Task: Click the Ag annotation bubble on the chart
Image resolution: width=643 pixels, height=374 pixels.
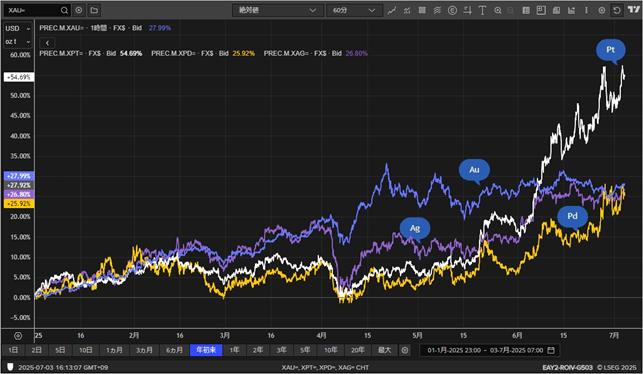Action: 415,228
